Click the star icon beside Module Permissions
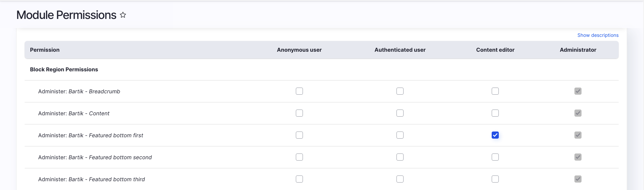Viewport: 644px width, 190px height. click(123, 15)
